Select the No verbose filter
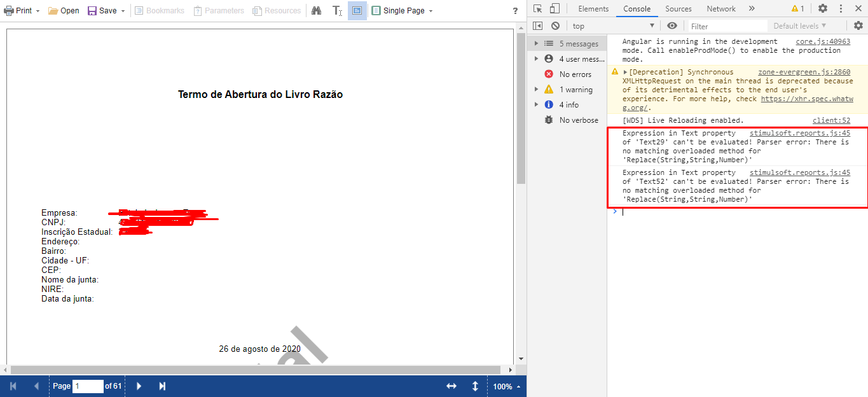This screenshot has height=397, width=868. [567, 120]
